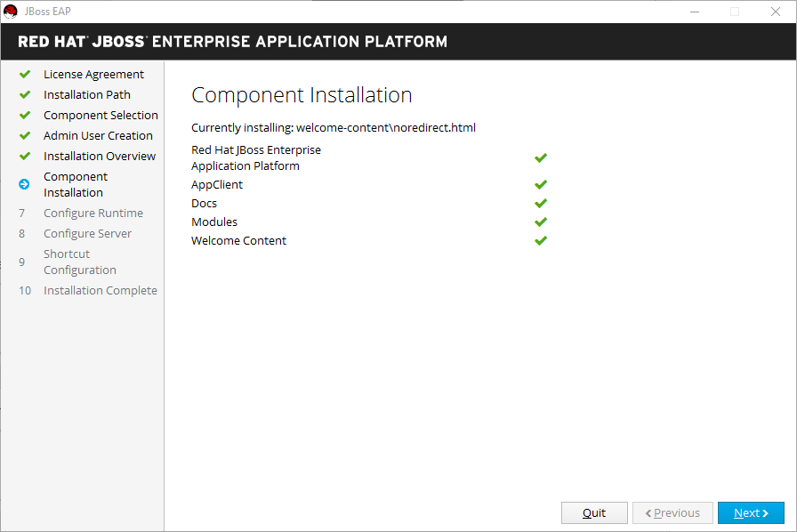Select step 9, Shortcut Configuration
Screen dimensions: 797x532
point(80,262)
